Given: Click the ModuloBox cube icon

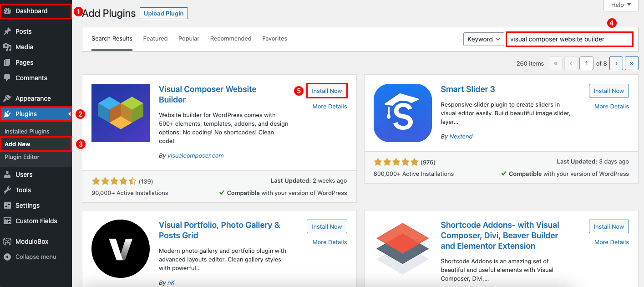Looking at the screenshot, I should [x=7, y=241].
